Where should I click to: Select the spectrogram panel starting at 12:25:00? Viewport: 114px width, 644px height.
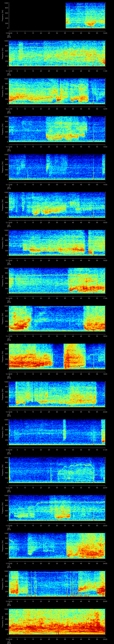pyautogui.click(x=57, y=621)
